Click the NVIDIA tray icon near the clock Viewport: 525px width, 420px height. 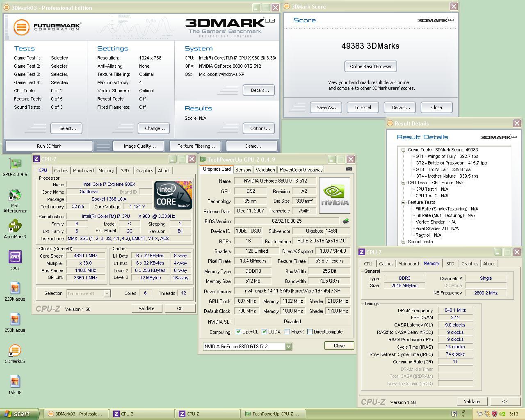click(502, 414)
